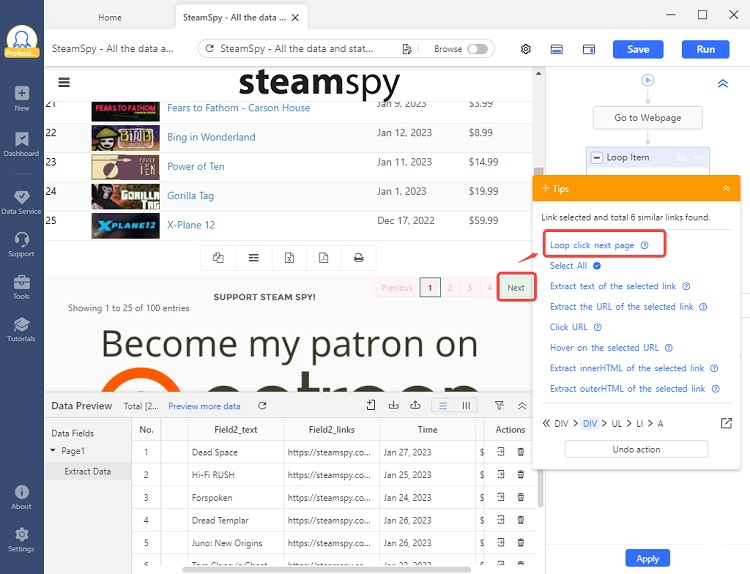Click Undo action button
The width and height of the screenshot is (750, 574).
point(636,449)
